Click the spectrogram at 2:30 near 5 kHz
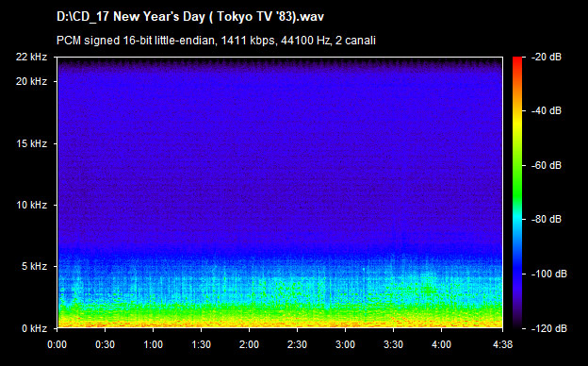This screenshot has width=588, height=366. click(x=298, y=267)
